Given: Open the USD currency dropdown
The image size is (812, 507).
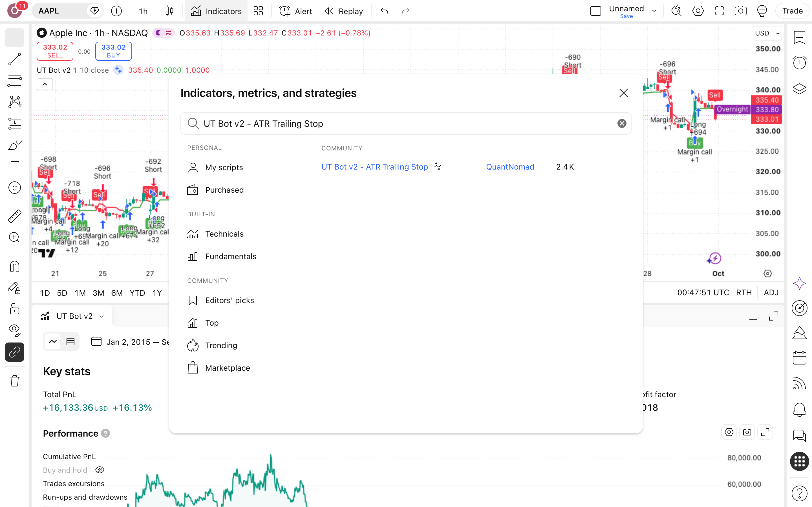Looking at the screenshot, I should (x=767, y=33).
